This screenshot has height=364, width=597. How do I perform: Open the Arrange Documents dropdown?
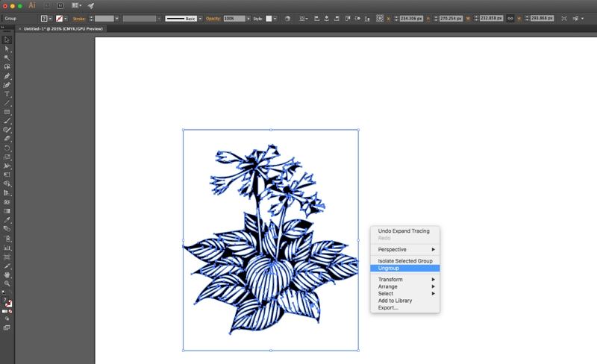click(76, 5)
